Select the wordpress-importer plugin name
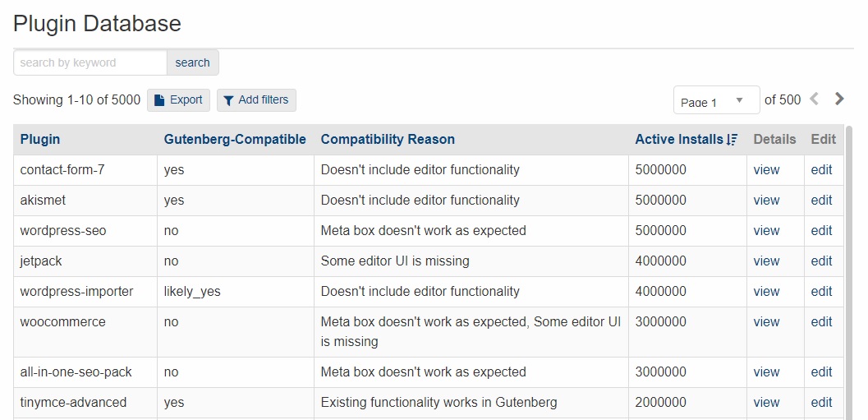The height and width of the screenshot is (420, 868). pos(76,292)
